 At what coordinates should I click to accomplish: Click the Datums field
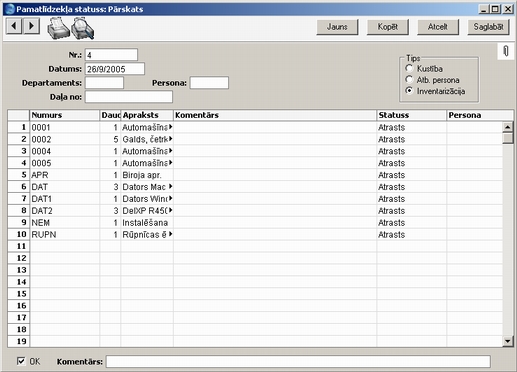115,69
